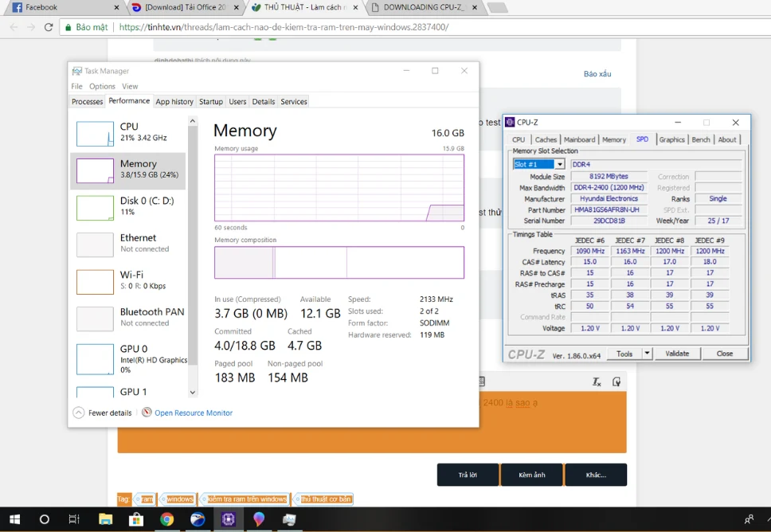Select Wi-Fi performance item
The height and width of the screenshot is (532, 771).
(x=128, y=281)
